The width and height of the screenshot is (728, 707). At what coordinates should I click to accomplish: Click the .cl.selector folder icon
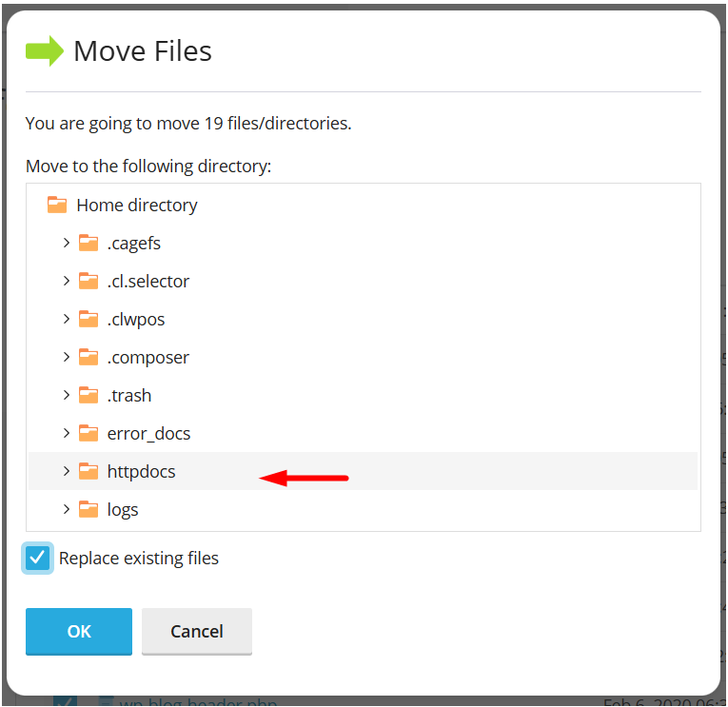point(89,281)
